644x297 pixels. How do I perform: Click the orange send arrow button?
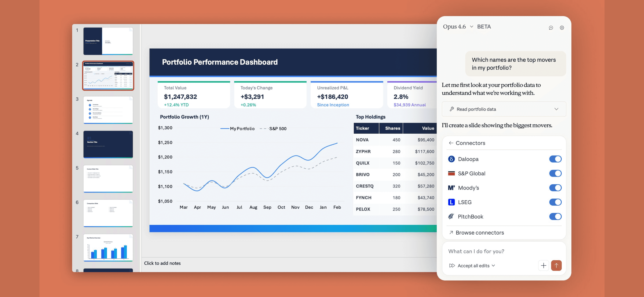(556, 265)
